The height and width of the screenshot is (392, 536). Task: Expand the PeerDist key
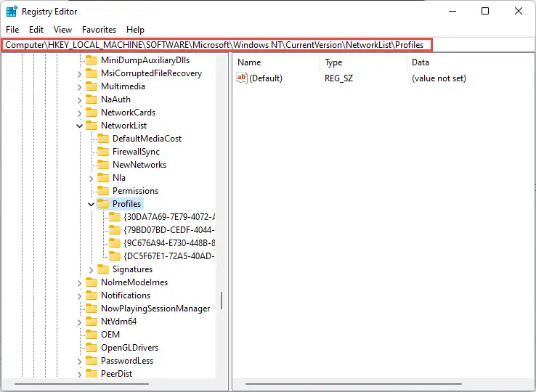[79, 375]
